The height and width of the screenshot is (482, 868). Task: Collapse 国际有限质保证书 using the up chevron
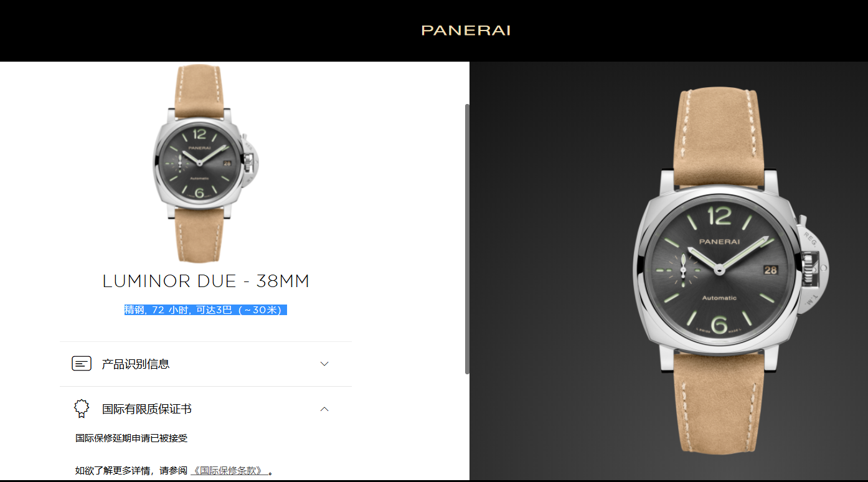pos(324,409)
